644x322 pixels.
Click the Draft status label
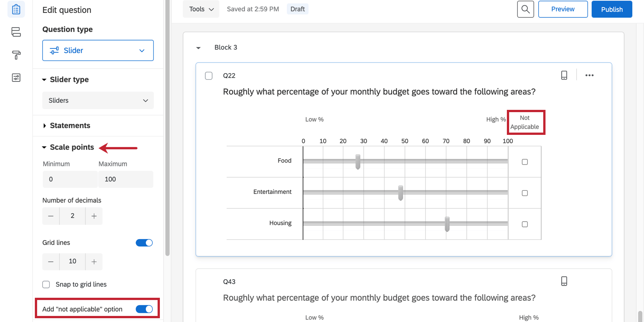(x=297, y=9)
